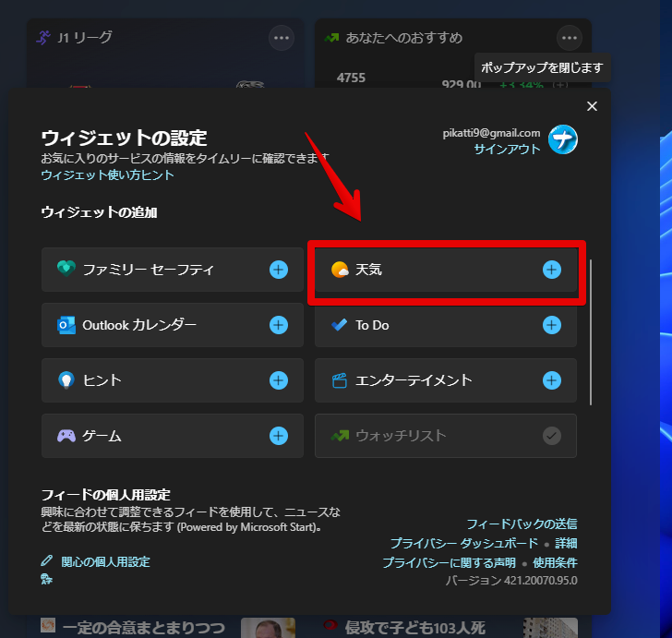Select the ゲーム widget row
672x638 pixels.
pyautogui.click(x=173, y=436)
